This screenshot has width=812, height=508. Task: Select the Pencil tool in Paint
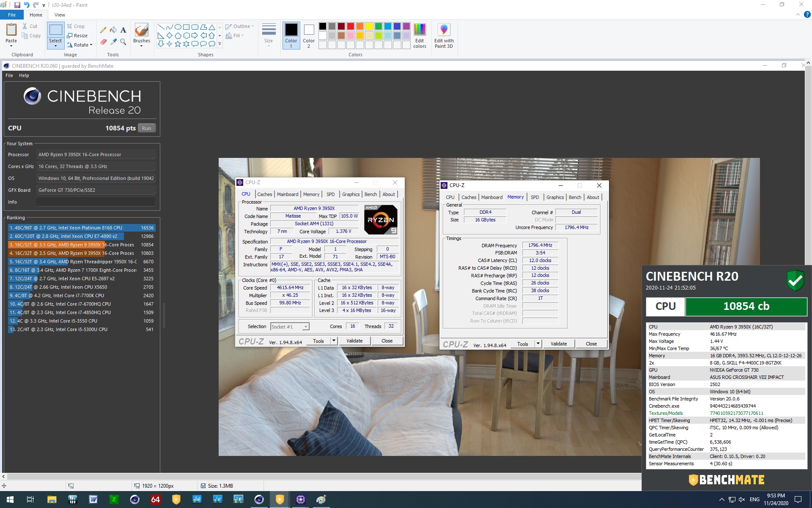[103, 30]
